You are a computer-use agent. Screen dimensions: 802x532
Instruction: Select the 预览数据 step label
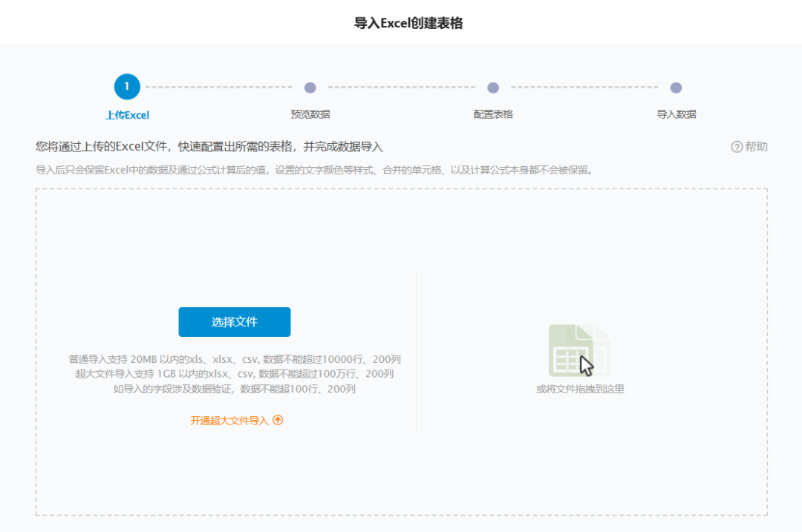310,114
